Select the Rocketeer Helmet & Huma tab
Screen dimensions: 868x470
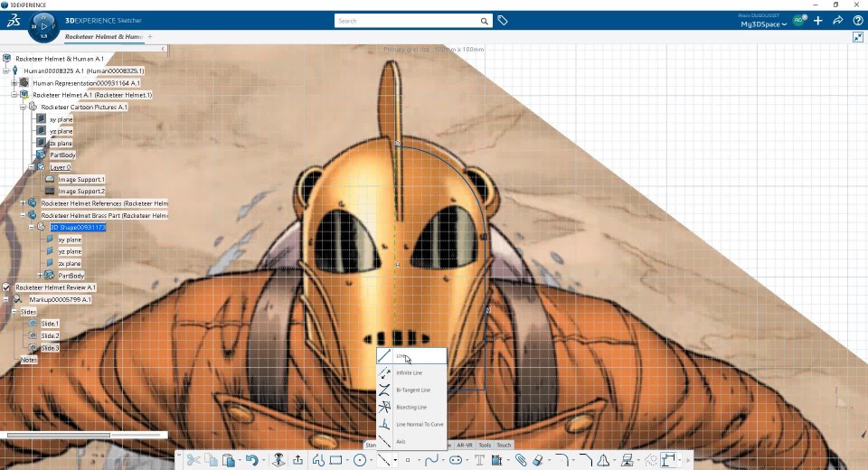103,36
